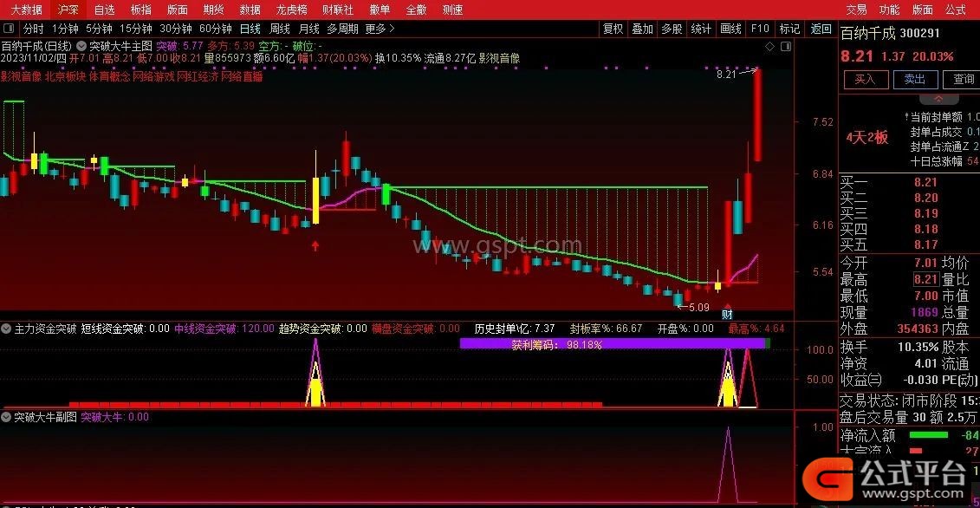Click the 复权 price adjustment tool
This screenshot has height=508, width=980.
point(613,29)
